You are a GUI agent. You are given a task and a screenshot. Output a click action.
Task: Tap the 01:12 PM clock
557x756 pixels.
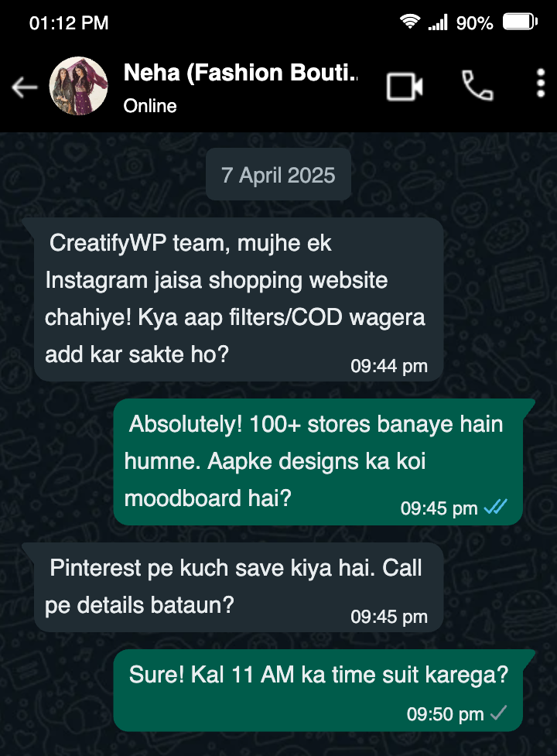(x=69, y=22)
